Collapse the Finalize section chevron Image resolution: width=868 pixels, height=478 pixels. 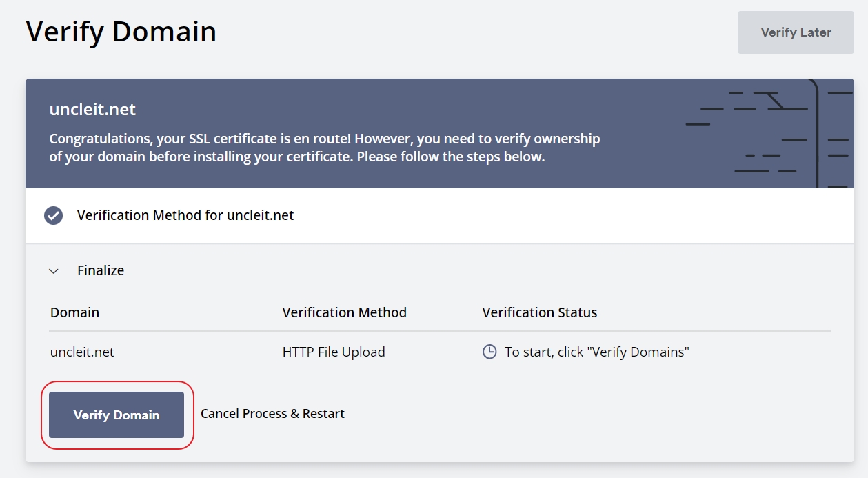(x=54, y=271)
